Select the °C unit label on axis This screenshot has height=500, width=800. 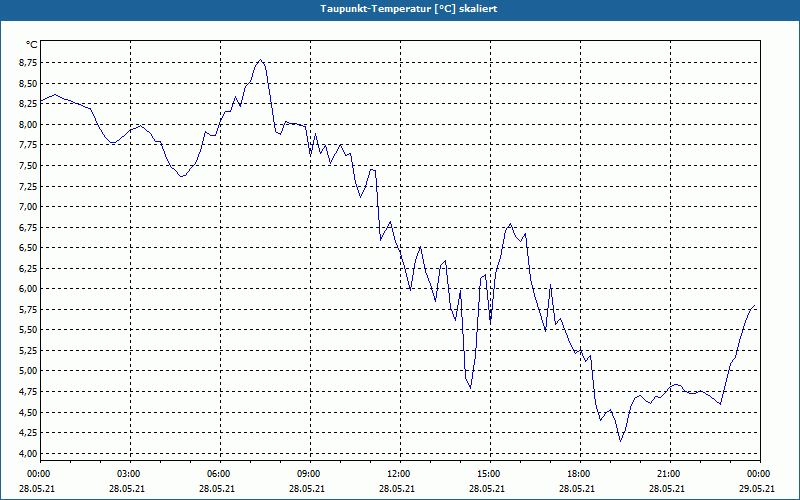[x=32, y=45]
